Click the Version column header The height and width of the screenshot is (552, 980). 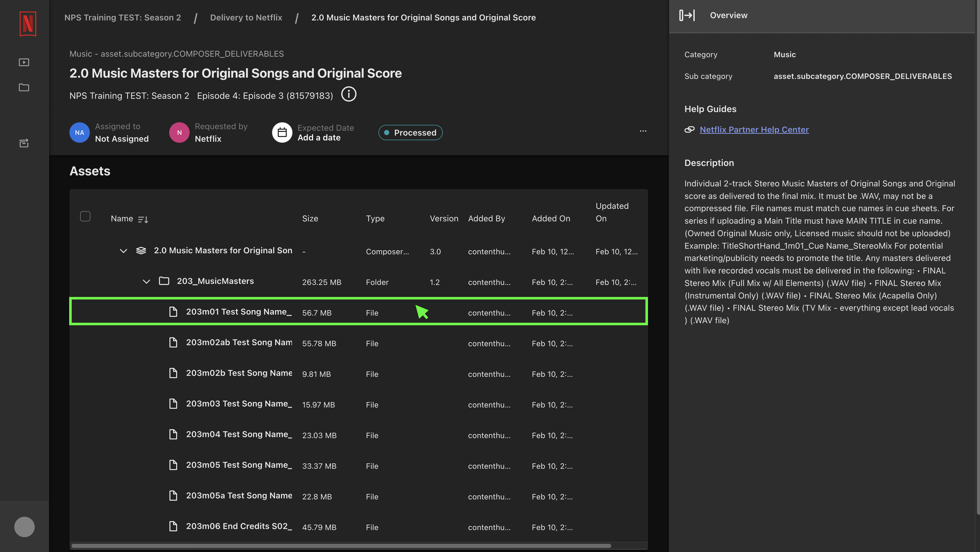click(x=444, y=219)
